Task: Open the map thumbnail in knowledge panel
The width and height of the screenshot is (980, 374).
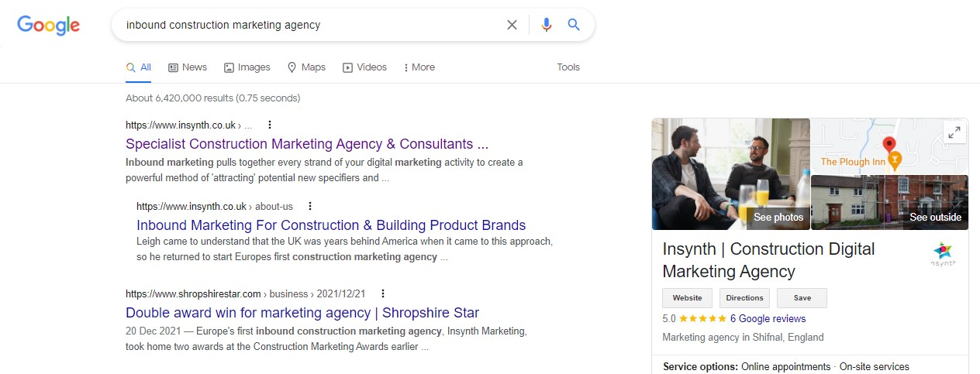Action: click(x=889, y=146)
